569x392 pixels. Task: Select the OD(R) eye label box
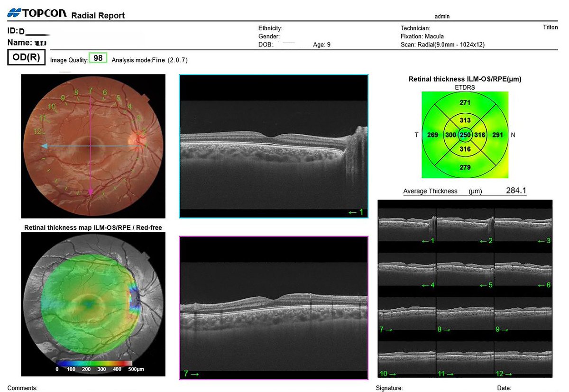[x=27, y=58]
